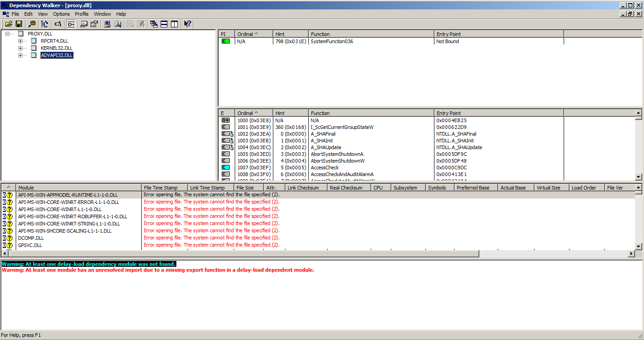Click the Stop Profiling toolbar icon
The height and width of the screenshot is (340, 644).
click(x=141, y=24)
